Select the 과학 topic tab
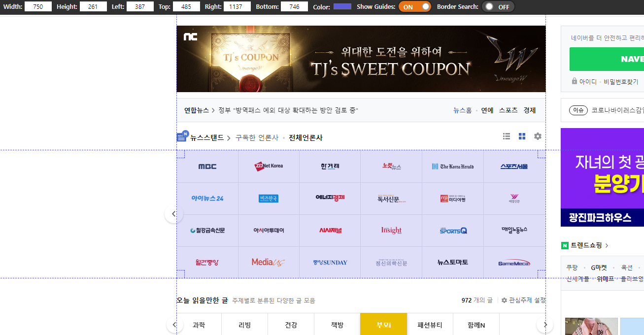 199,325
